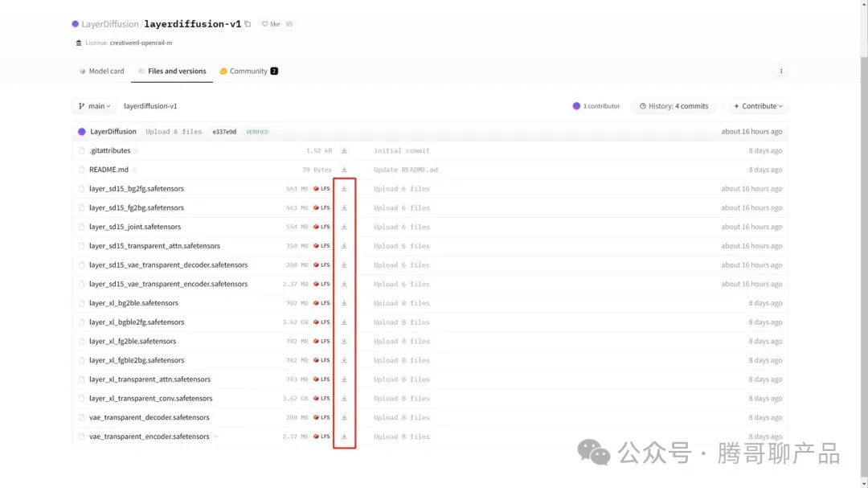Click the LFS badge for layer_sd15_joint.safetensors
This screenshot has width=868, height=488.
click(x=321, y=227)
